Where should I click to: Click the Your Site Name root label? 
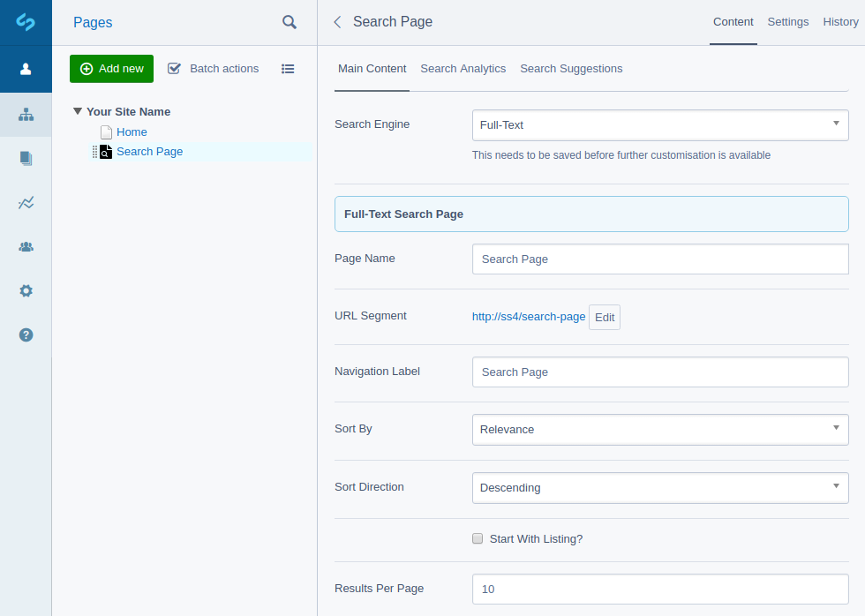coord(129,112)
